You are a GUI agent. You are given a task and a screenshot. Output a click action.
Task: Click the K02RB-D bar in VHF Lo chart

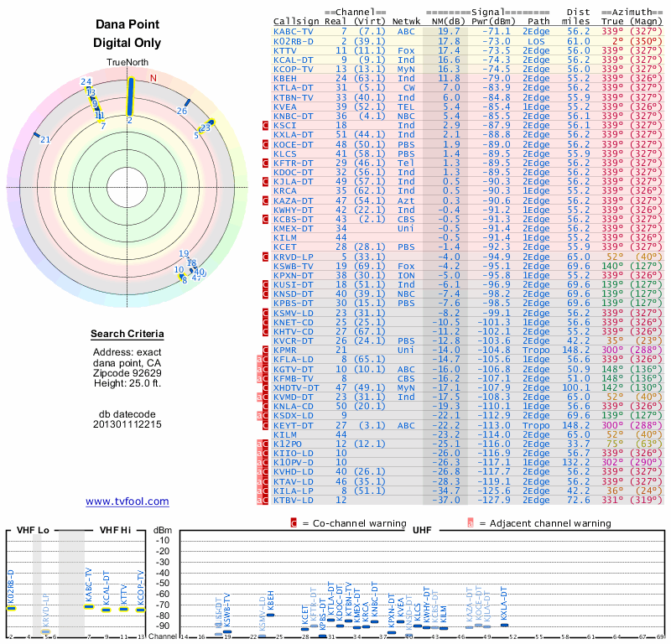[11, 609]
